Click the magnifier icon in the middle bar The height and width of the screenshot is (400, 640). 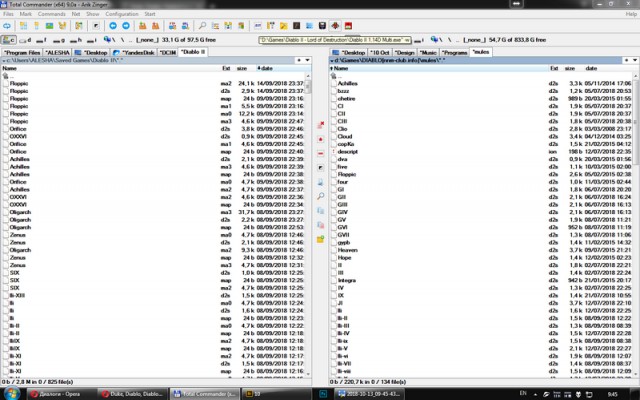[x=320, y=196]
